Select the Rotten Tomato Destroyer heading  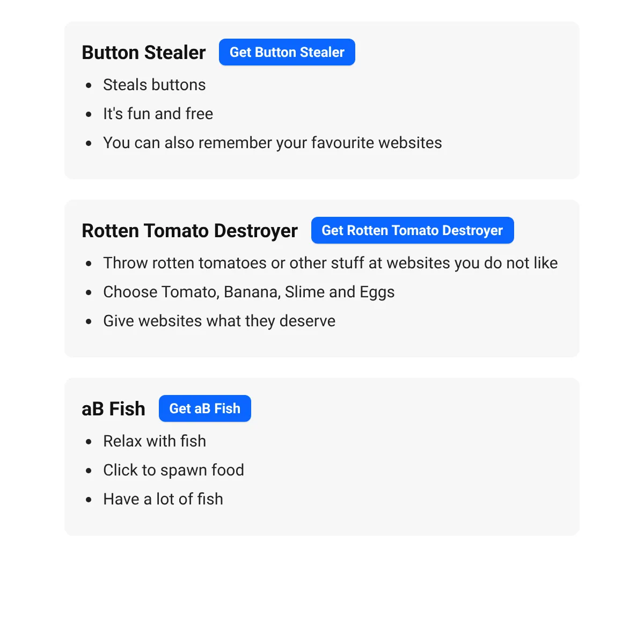pyautogui.click(x=189, y=231)
